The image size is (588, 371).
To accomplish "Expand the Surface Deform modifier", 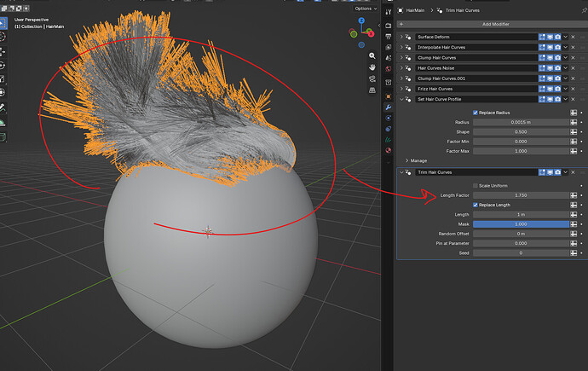I will [x=401, y=37].
